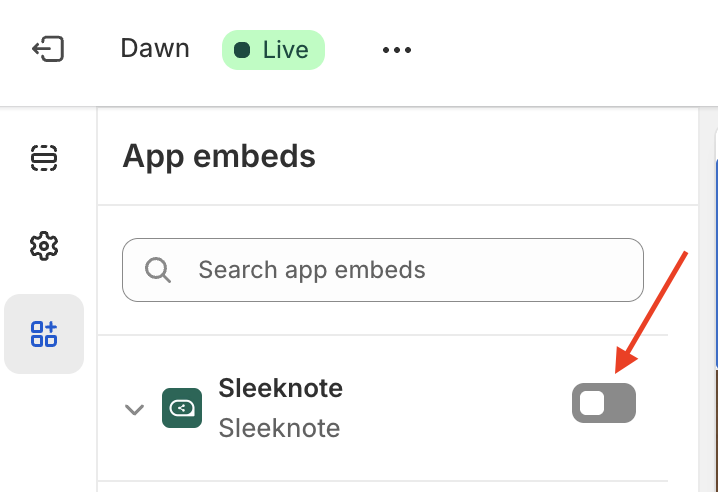This screenshot has width=718, height=492.
Task: Open the three-dots more actions menu
Action: pos(397,49)
